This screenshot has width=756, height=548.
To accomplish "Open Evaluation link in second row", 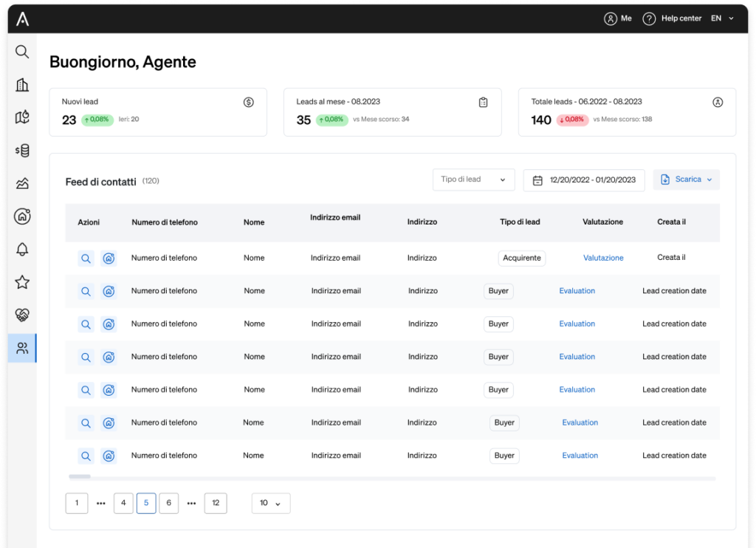I will pos(577,291).
